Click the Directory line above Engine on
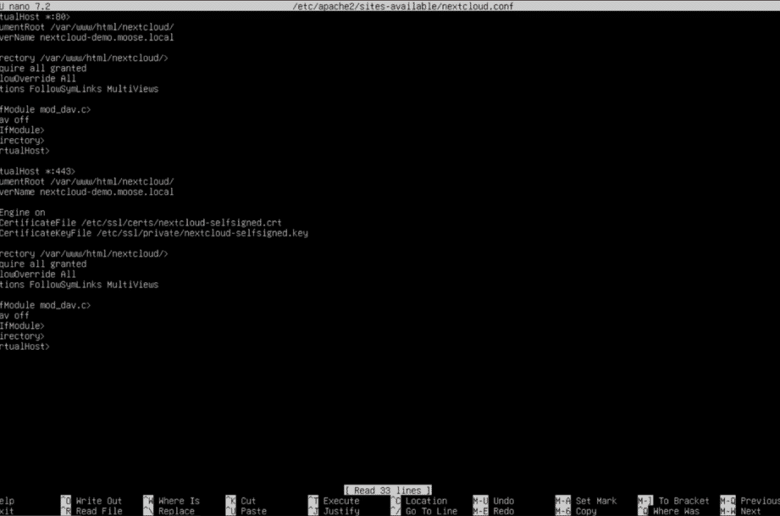Viewport: 780px width, 516px height. [84, 58]
